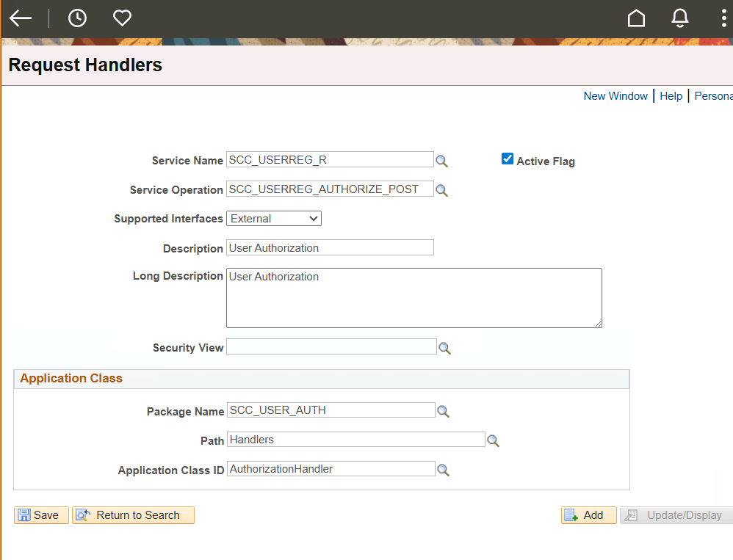Open lookup for Service Operation
Screen dimensions: 733x560
pyautogui.click(x=441, y=190)
